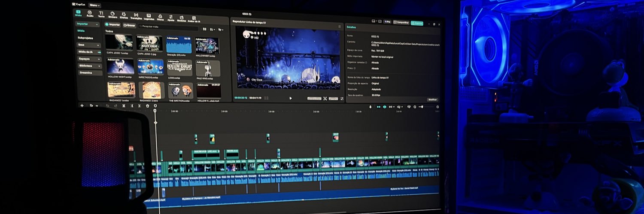Click the timeline Redo icon
The height and width of the screenshot is (214, 644).
click(x=115, y=105)
